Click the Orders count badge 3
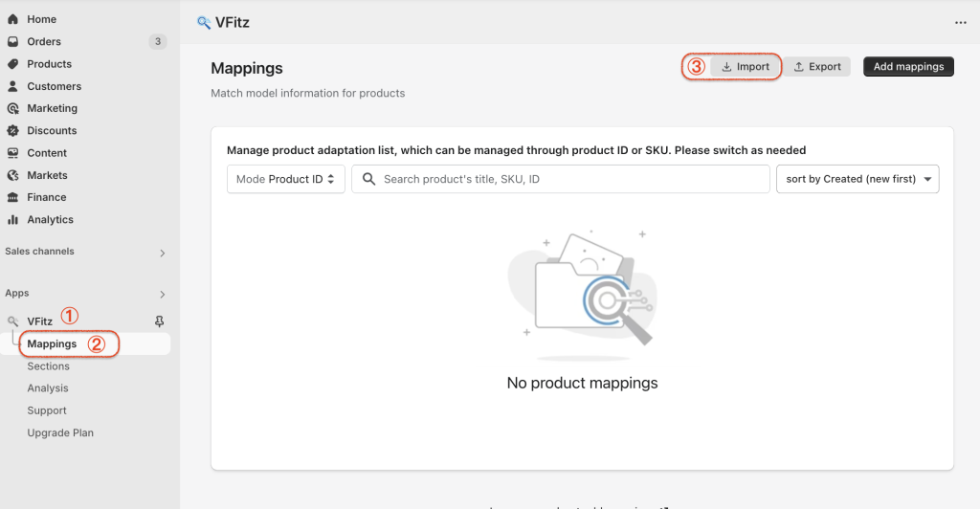This screenshot has height=509, width=980. tap(158, 42)
